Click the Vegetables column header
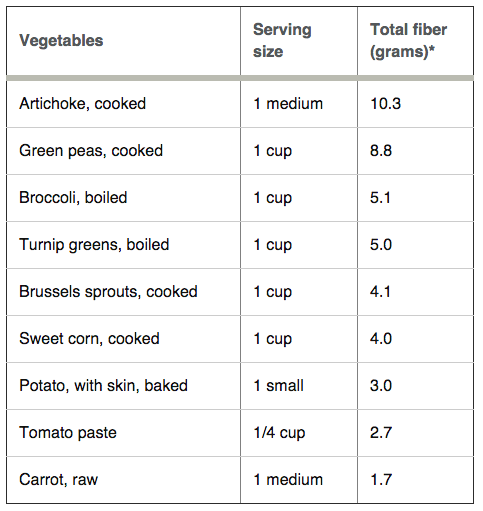The height and width of the screenshot is (511, 483). (x=61, y=41)
